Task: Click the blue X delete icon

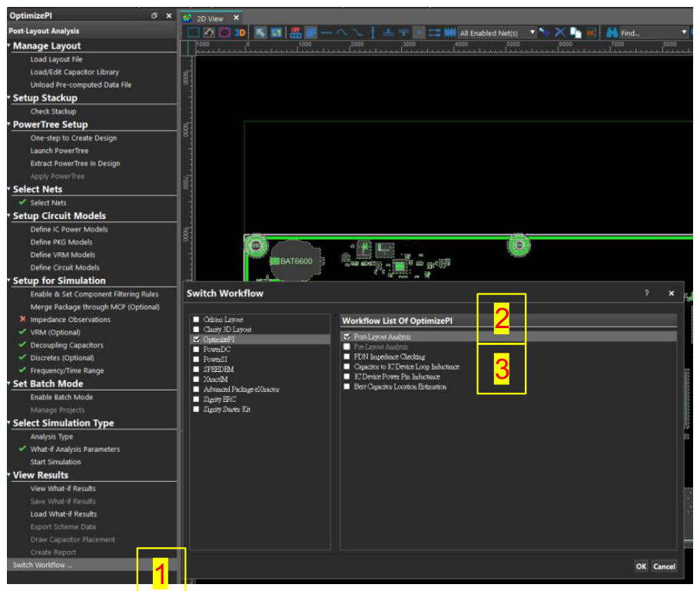Action: [x=560, y=32]
